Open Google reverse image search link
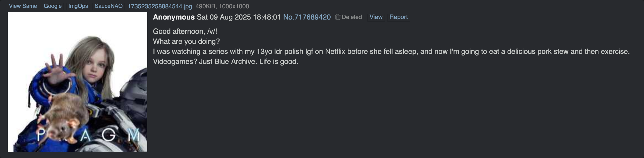Screen dimensions: 644x158 (52, 6)
